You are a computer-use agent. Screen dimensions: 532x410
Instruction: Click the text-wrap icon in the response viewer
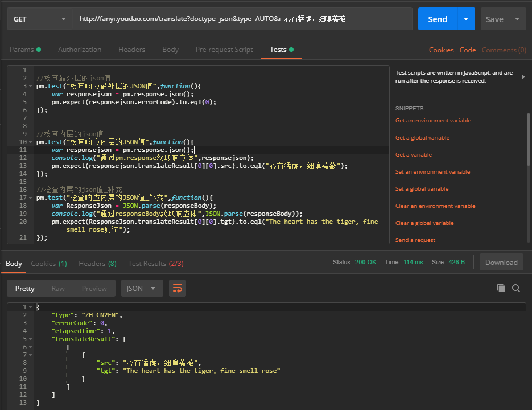click(177, 288)
